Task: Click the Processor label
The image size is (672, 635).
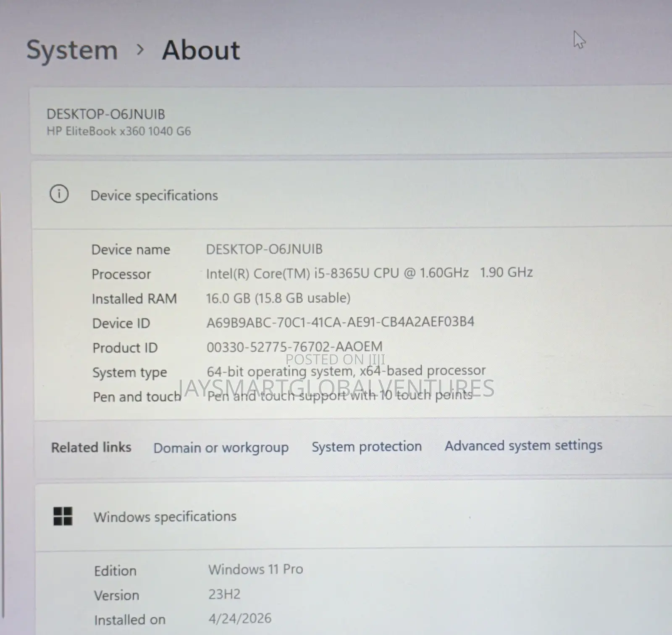Action: point(121,274)
